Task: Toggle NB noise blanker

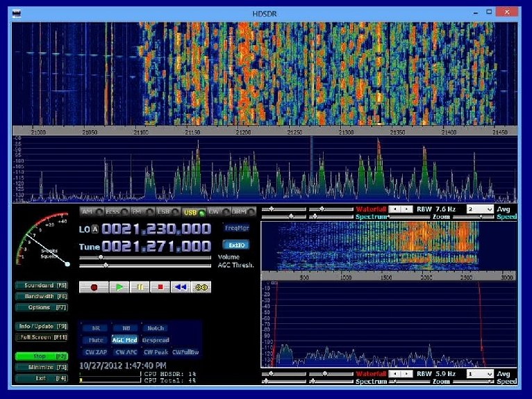Action: coord(126,328)
